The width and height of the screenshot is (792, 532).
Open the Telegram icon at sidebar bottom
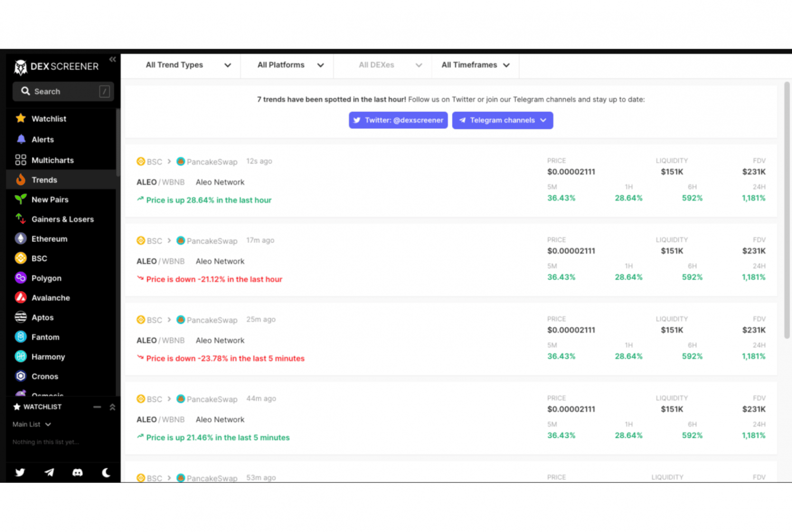(49, 472)
